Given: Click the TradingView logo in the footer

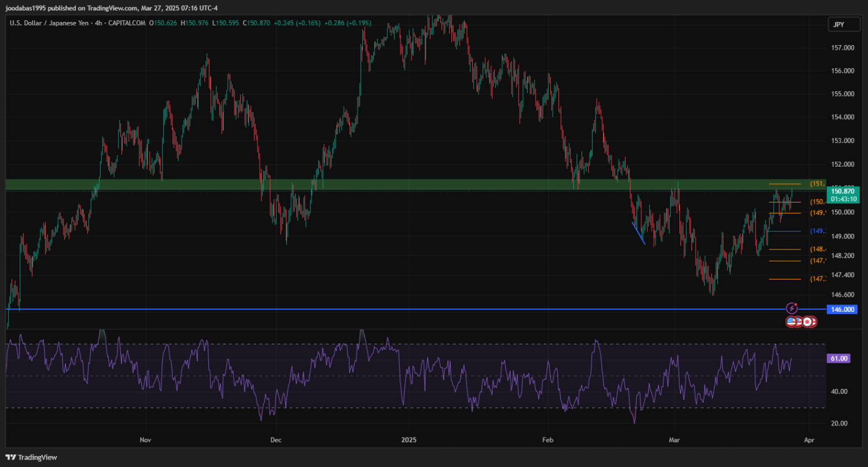Looking at the screenshot, I should point(31,457).
